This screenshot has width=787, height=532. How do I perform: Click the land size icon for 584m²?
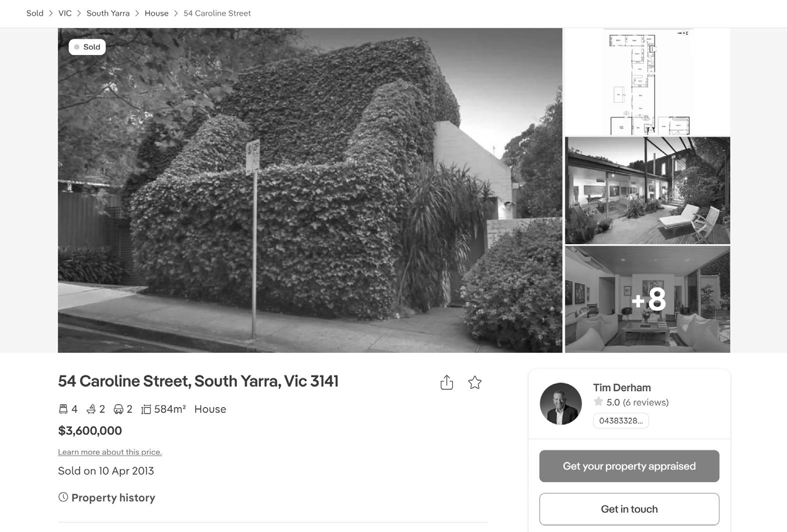[146, 410]
